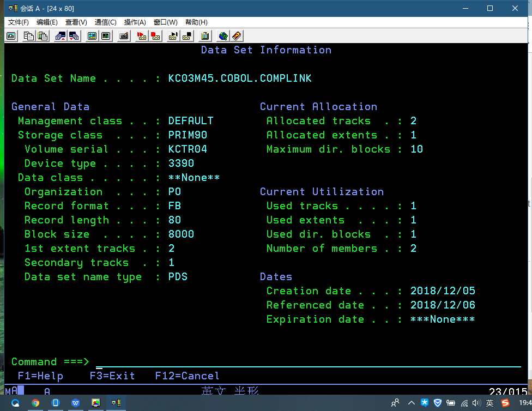Image resolution: width=532 pixels, height=411 pixels.
Task: Click the Current Utilization heading
Action: 322,192
